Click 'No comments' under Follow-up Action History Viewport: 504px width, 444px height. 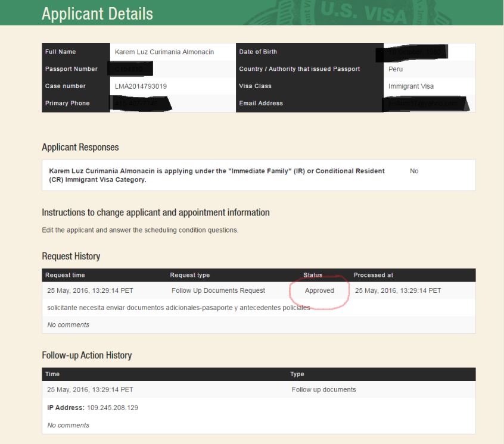(68, 425)
